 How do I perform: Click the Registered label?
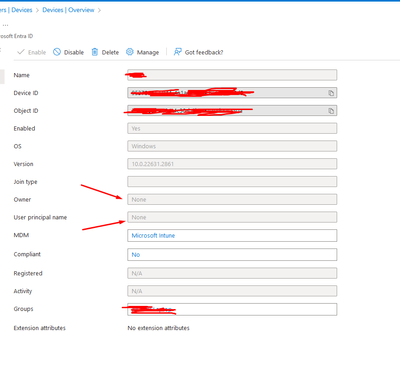coord(28,273)
